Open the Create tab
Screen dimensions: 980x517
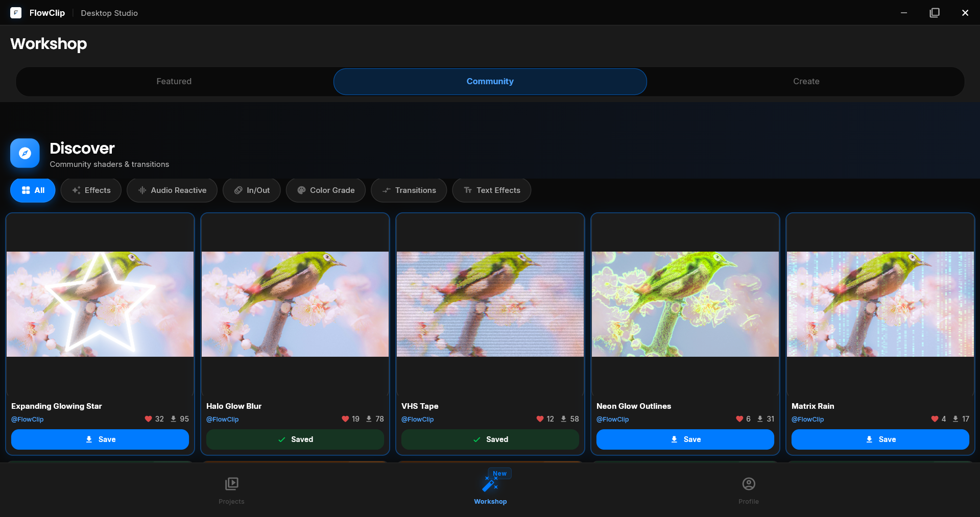coord(806,82)
